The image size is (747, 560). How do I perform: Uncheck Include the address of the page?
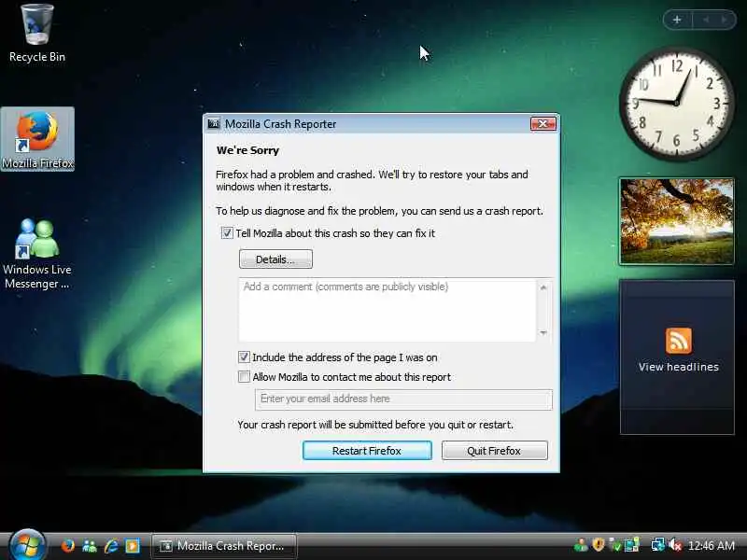(x=244, y=357)
